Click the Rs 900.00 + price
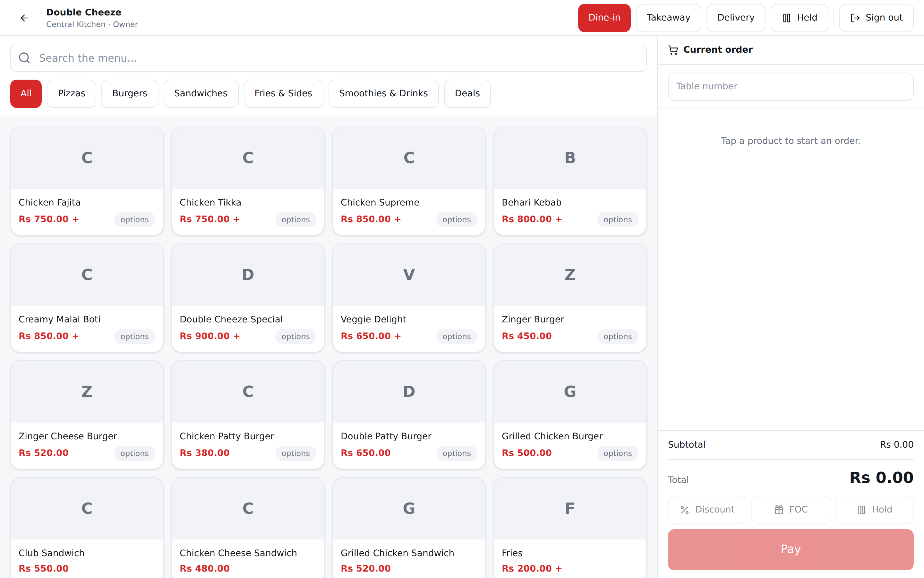The image size is (924, 578). pyautogui.click(x=210, y=337)
